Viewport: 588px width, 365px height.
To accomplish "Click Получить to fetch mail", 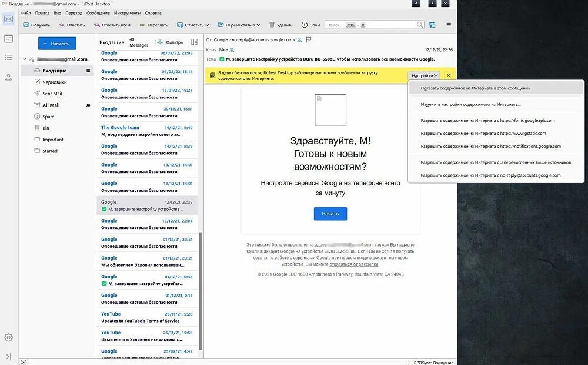I will (x=36, y=25).
